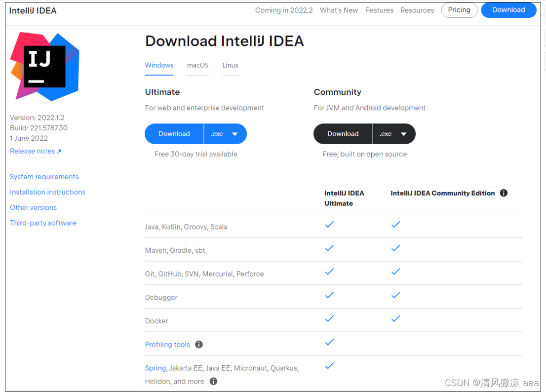The height and width of the screenshot is (392, 546).
Task: Click 'Free, built on open source' text
Action: coord(365,154)
